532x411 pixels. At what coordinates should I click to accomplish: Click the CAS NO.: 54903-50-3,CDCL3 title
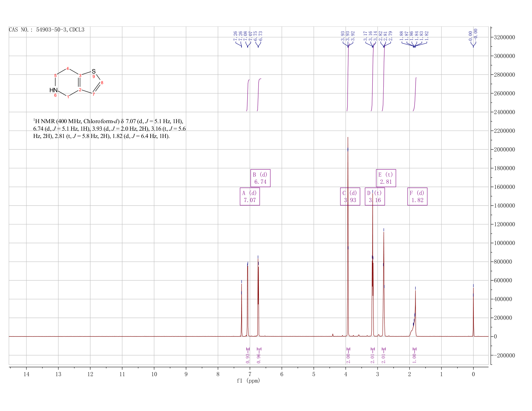pyautogui.click(x=47, y=30)
